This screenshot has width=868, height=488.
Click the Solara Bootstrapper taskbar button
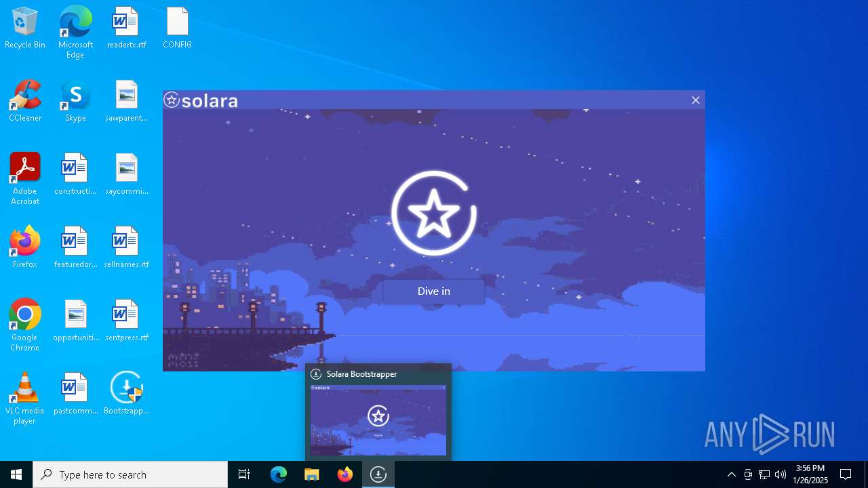tap(378, 474)
